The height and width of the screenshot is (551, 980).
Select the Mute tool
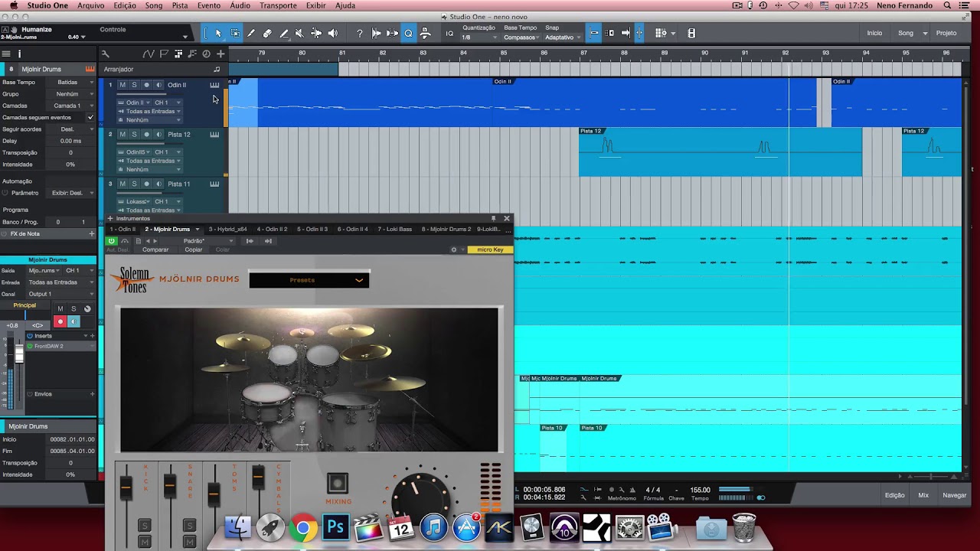[x=299, y=33]
